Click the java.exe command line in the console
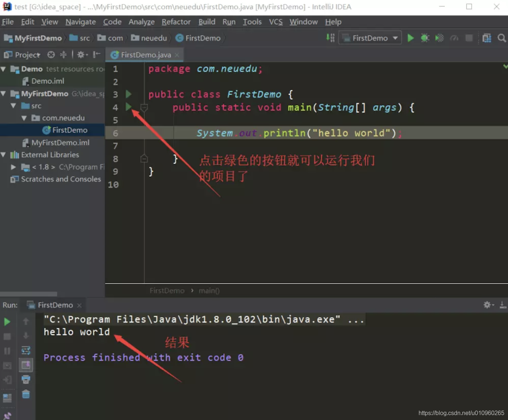Image resolution: width=508 pixels, height=420 pixels. tap(204, 319)
